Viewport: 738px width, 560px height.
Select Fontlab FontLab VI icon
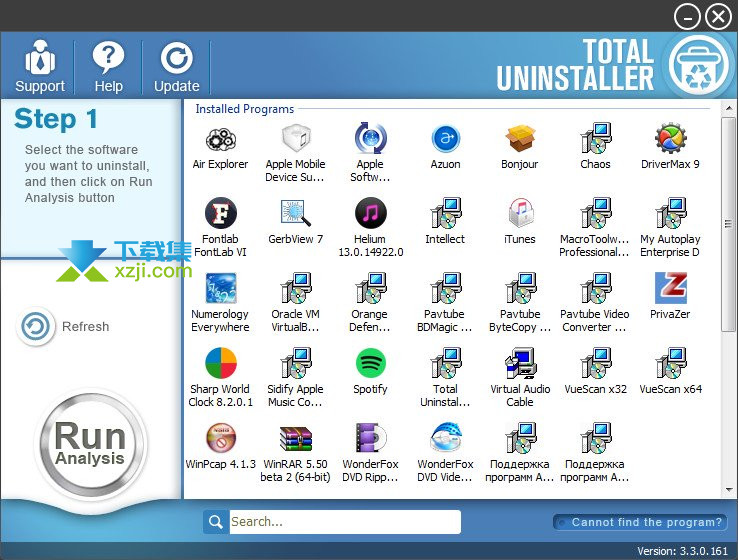(x=220, y=214)
